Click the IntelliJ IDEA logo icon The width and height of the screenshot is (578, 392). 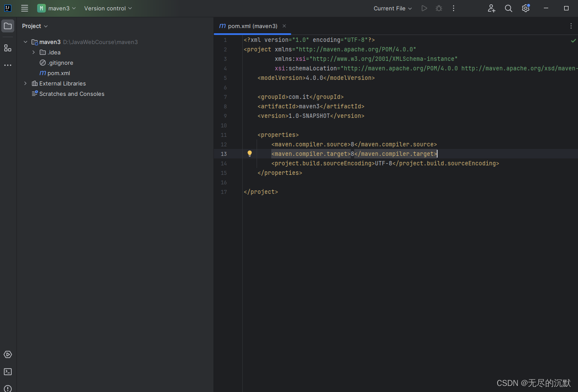7,8
